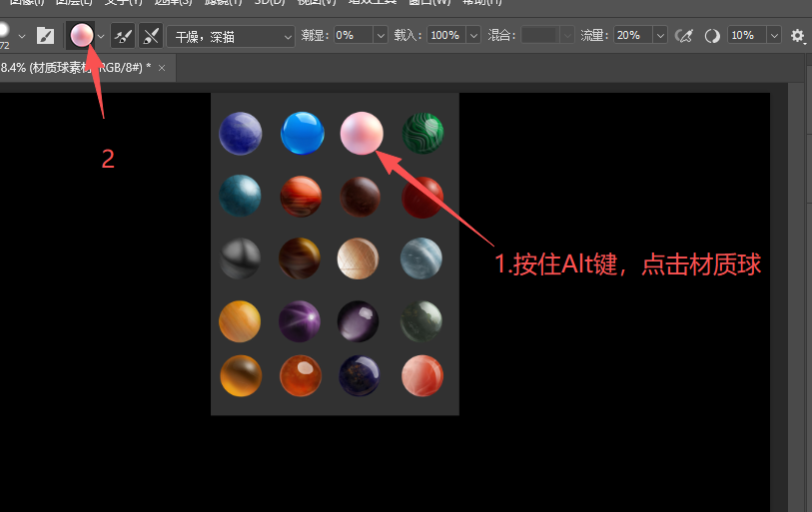Open the 视图(V) menu
812x512 pixels.
tap(317, 2)
